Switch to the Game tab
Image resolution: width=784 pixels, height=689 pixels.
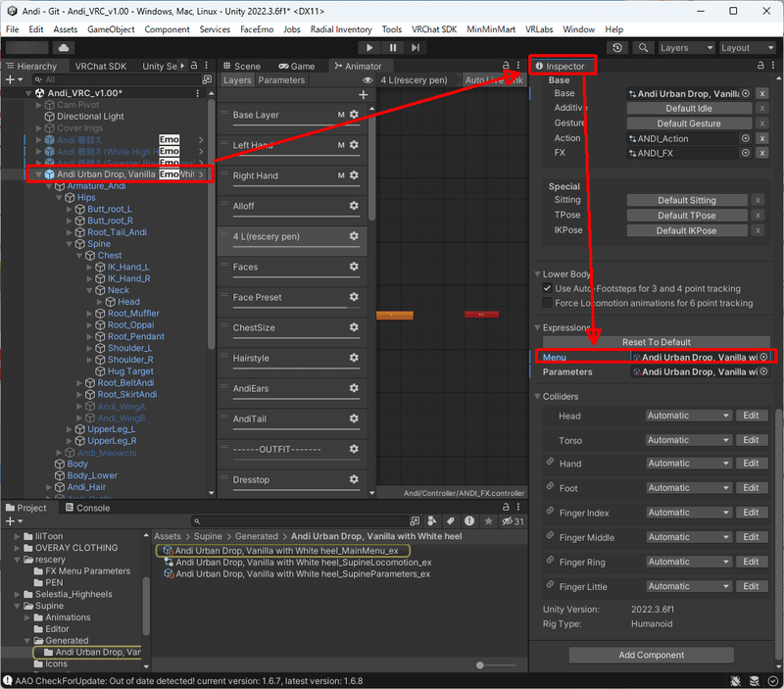[x=297, y=66]
